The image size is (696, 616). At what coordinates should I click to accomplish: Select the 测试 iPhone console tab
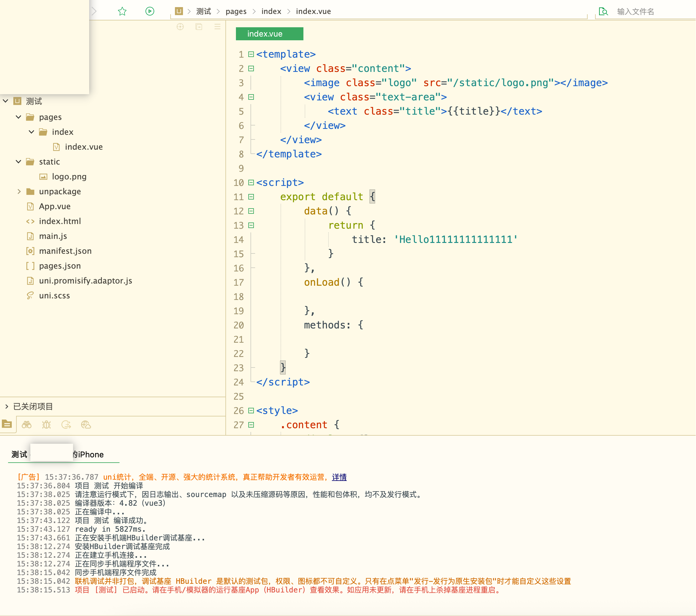point(63,455)
